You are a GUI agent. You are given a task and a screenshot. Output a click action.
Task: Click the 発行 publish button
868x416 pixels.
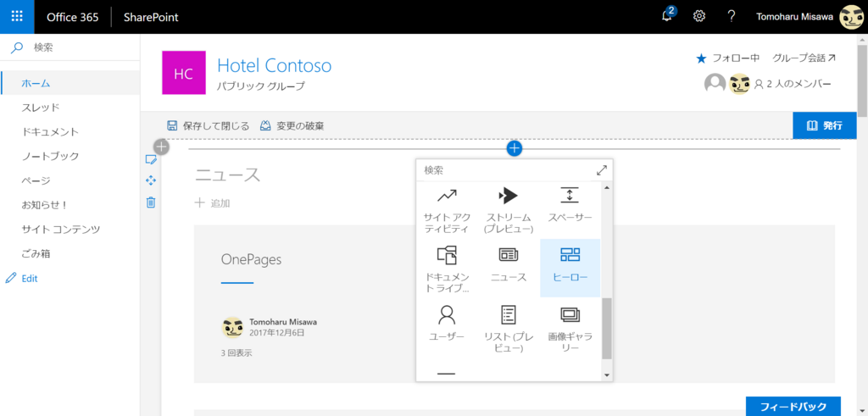824,125
